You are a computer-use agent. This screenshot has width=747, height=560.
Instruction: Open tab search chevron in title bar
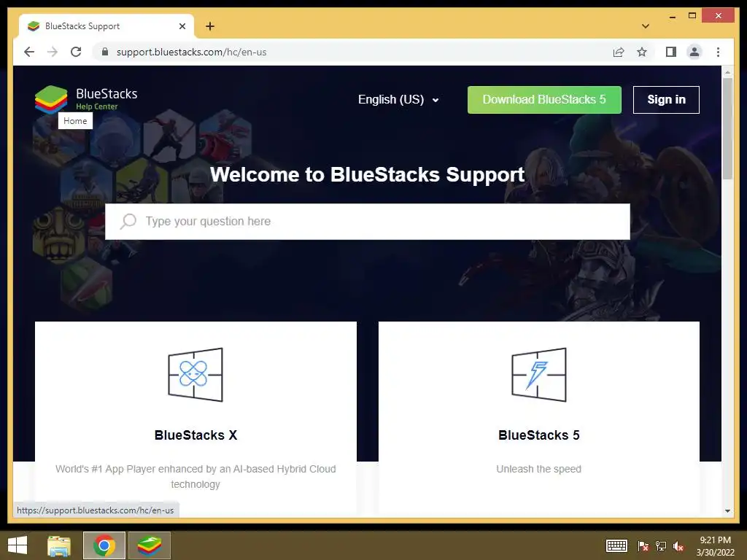click(645, 26)
